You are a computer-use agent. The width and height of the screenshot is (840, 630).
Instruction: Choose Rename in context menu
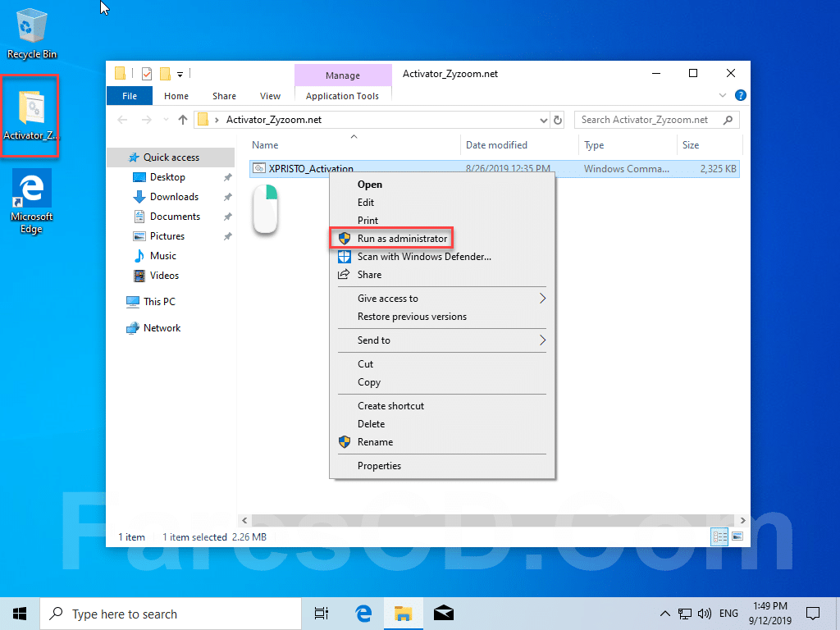pos(442,442)
